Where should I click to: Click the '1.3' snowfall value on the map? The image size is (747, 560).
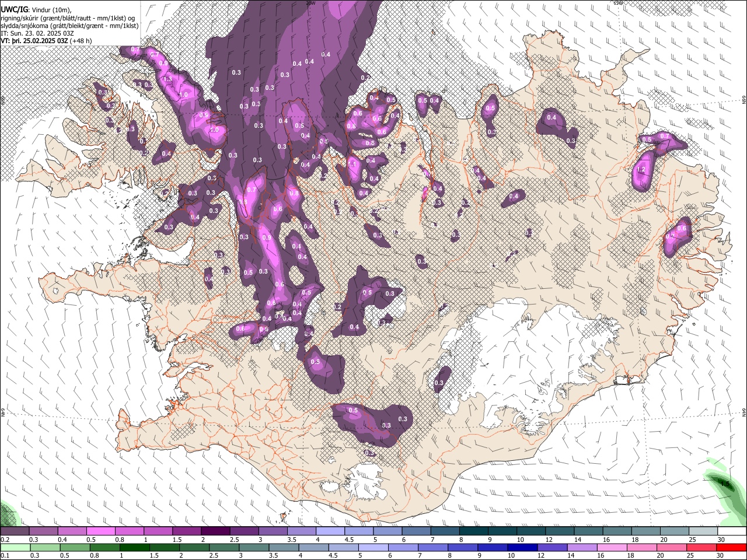click(x=167, y=79)
